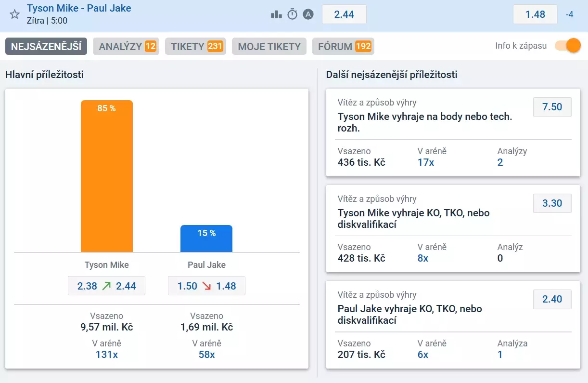Open the Fórum tab
The width and height of the screenshot is (588, 383).
343,46
